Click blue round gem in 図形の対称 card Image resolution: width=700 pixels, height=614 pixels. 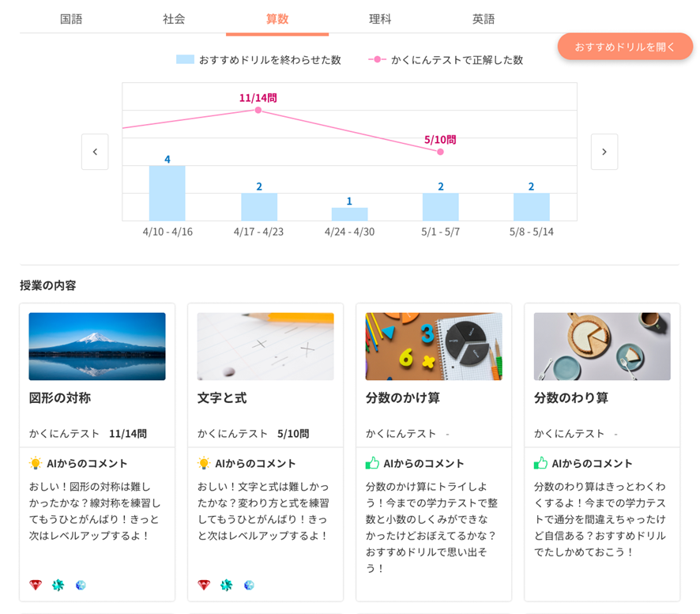81,585
